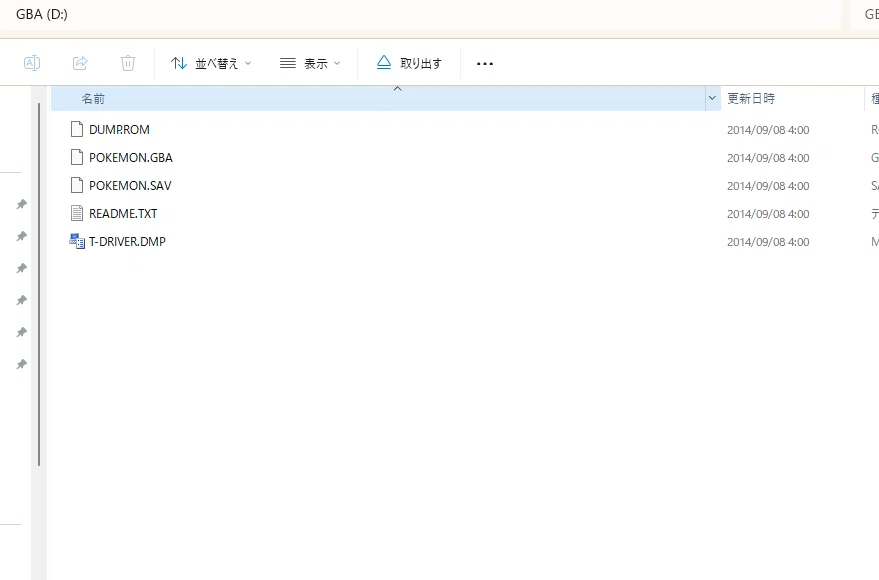Click the 取り出す eject button
Image resolution: width=879 pixels, height=580 pixels.
point(409,63)
